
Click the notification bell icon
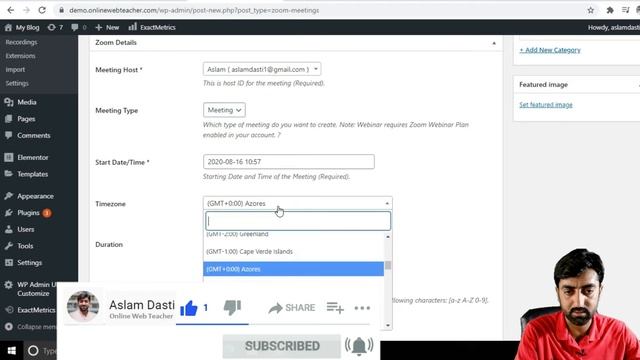[359, 346]
